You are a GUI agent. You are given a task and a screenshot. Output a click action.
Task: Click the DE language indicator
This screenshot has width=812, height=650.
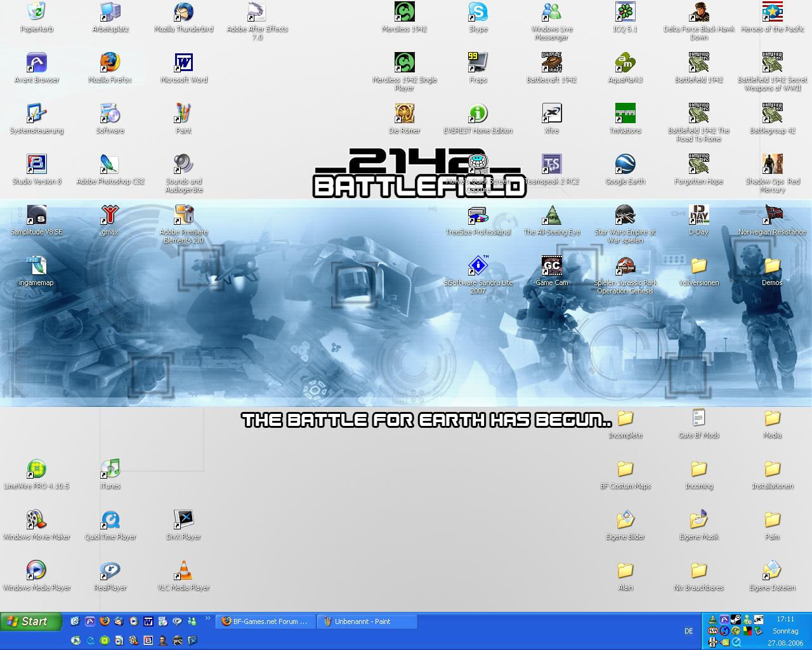point(689,631)
